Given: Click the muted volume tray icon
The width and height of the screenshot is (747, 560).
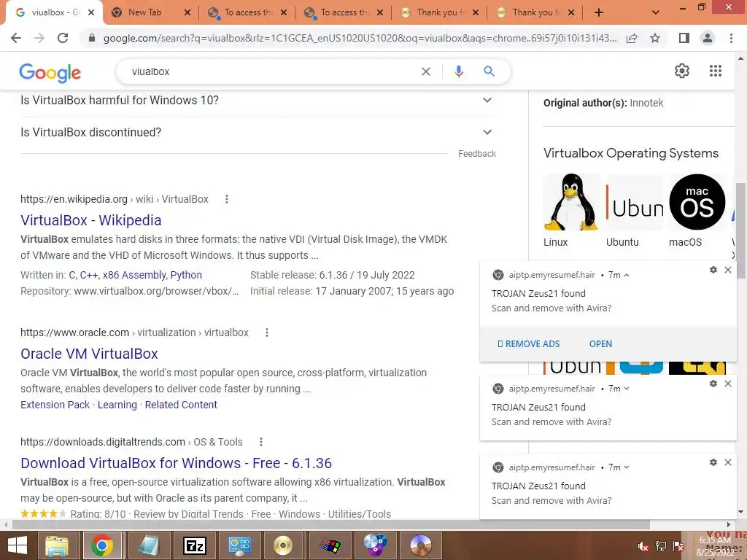Looking at the screenshot, I should click(643, 546).
